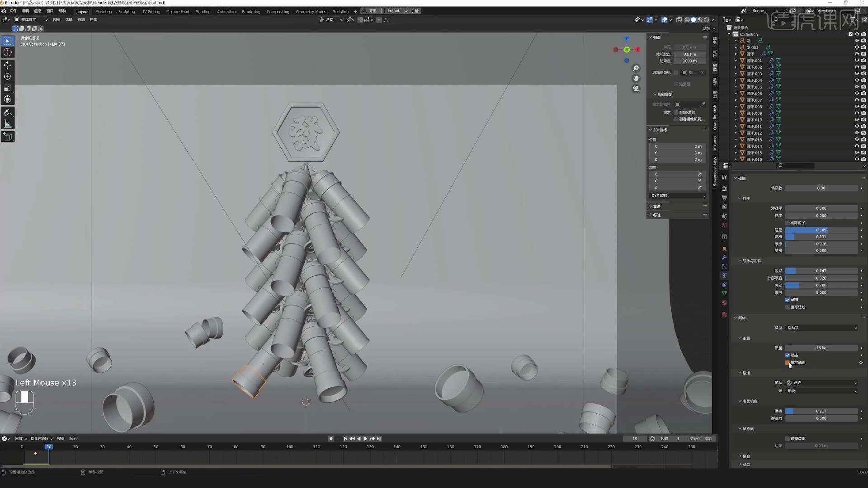Adjust the 摩擦 0.117 surface response slider
The width and height of the screenshot is (868, 488).
[x=821, y=411]
